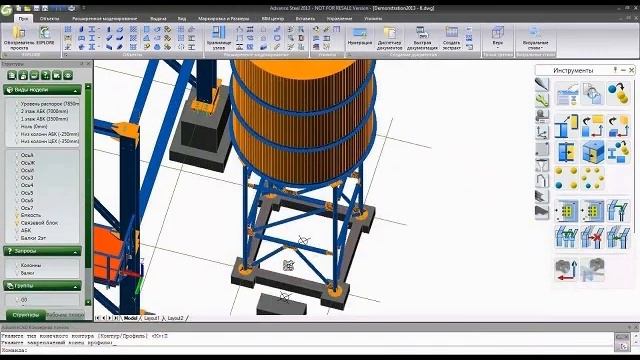Open dialog launcher of EXPLORE ribbon panel
This screenshot has width=640, height=360.
click(5, 55)
